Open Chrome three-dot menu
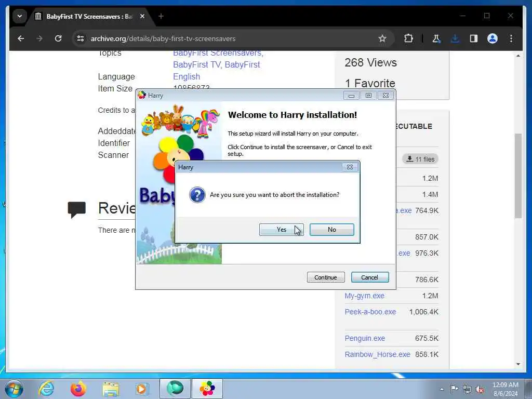Viewport: 532px width, 399px height. (511, 38)
